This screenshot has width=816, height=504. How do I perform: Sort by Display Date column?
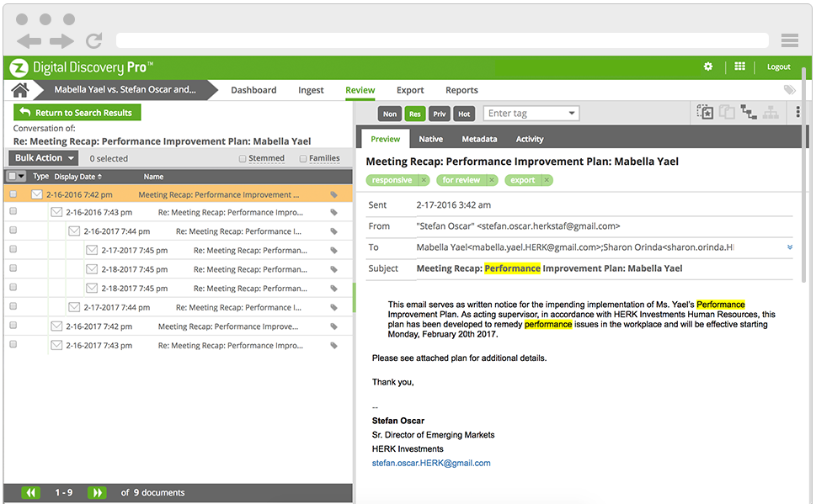(x=78, y=177)
